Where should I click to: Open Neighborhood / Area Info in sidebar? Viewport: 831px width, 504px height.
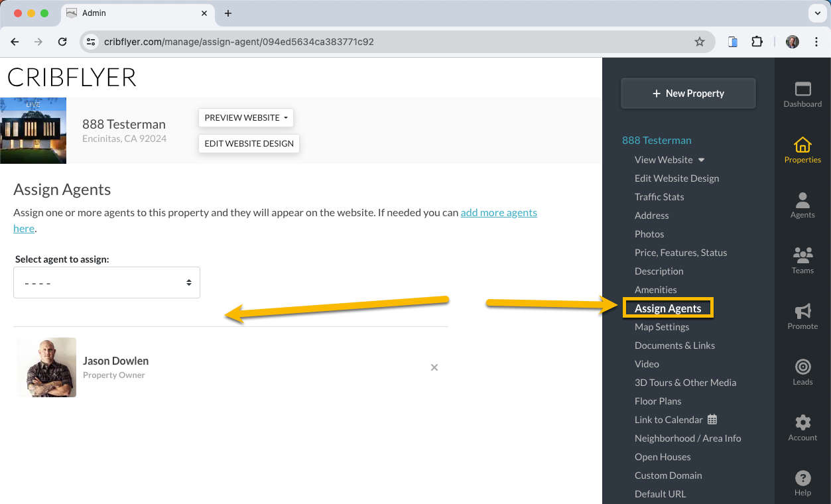(x=688, y=438)
